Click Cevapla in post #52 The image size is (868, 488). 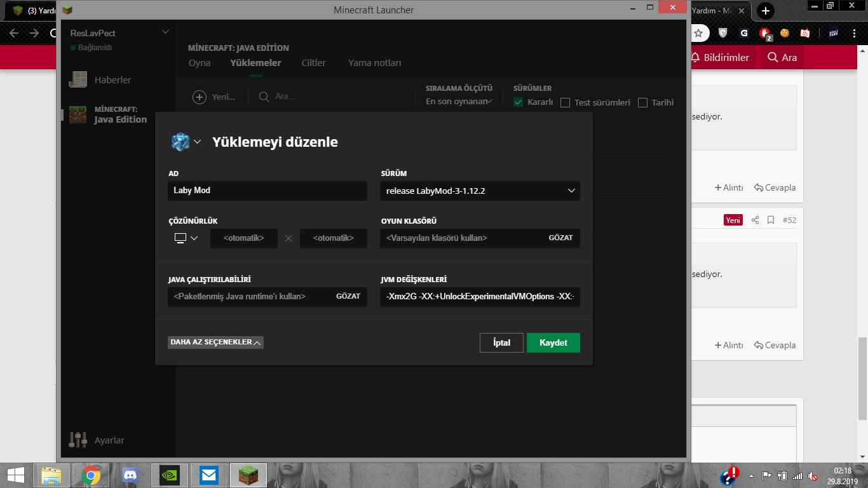coord(775,345)
